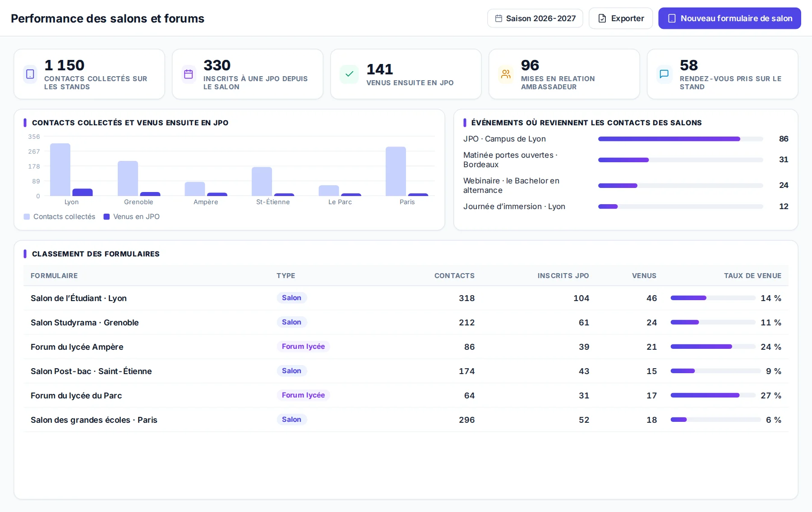Click the Lyon contacts collectés bar
Screen dimensions: 812x512
(60, 170)
